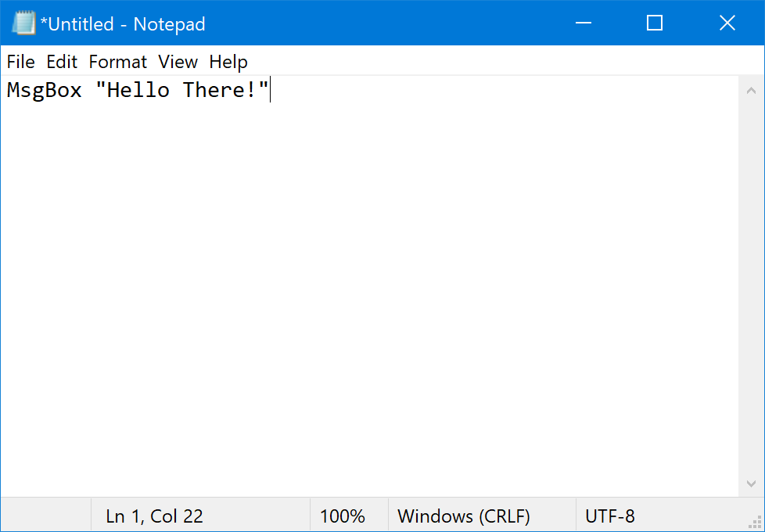This screenshot has height=532, width=765.
Task: Click the scroll down arrow of the vertical scrollbar
Action: coord(751,484)
